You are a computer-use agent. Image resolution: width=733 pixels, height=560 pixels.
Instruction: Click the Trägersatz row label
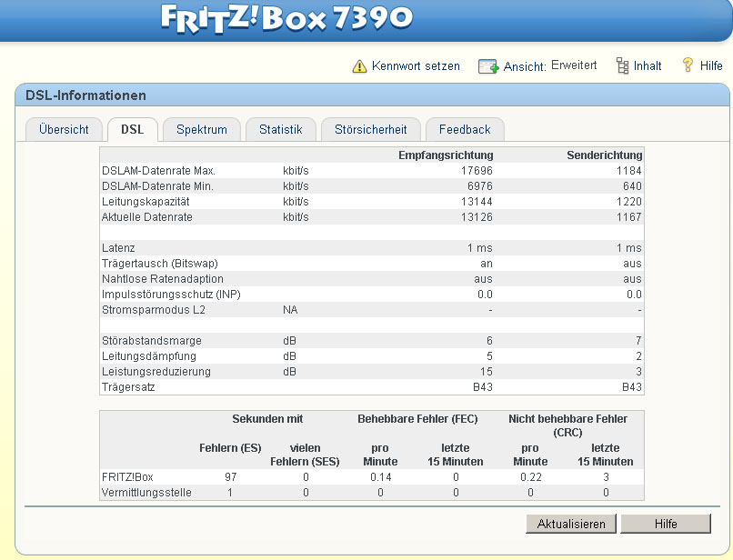(x=128, y=386)
